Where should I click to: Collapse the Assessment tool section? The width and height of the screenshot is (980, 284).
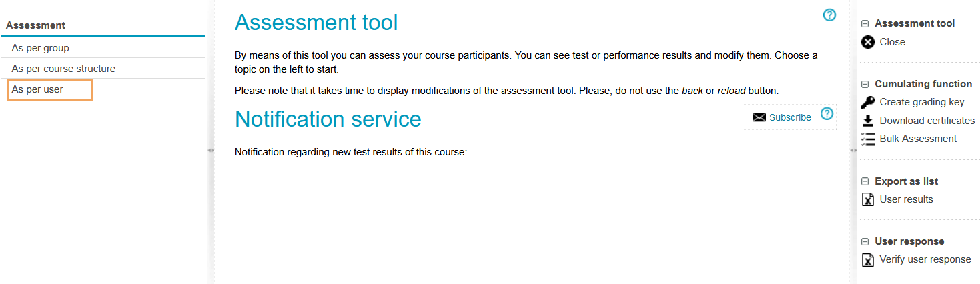[x=865, y=24]
